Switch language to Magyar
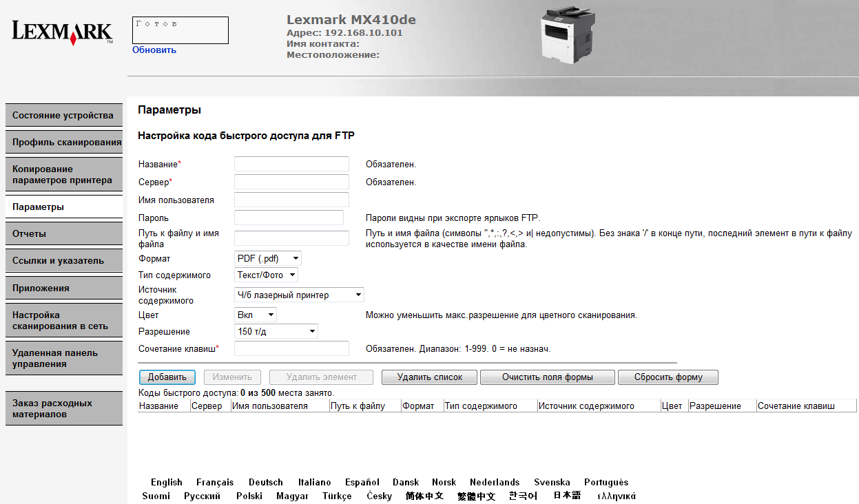The width and height of the screenshot is (859, 504). (292, 496)
